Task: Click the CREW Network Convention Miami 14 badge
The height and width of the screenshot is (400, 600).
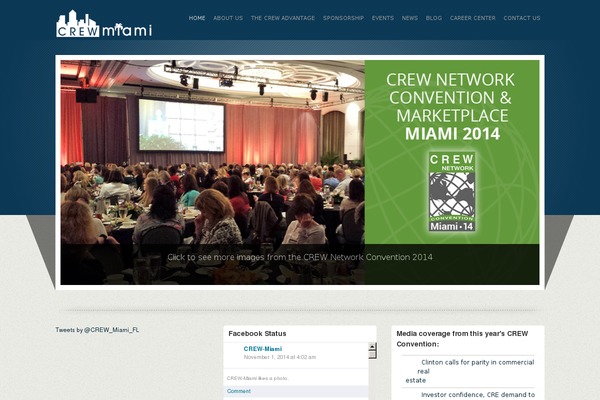Action: tap(452, 191)
